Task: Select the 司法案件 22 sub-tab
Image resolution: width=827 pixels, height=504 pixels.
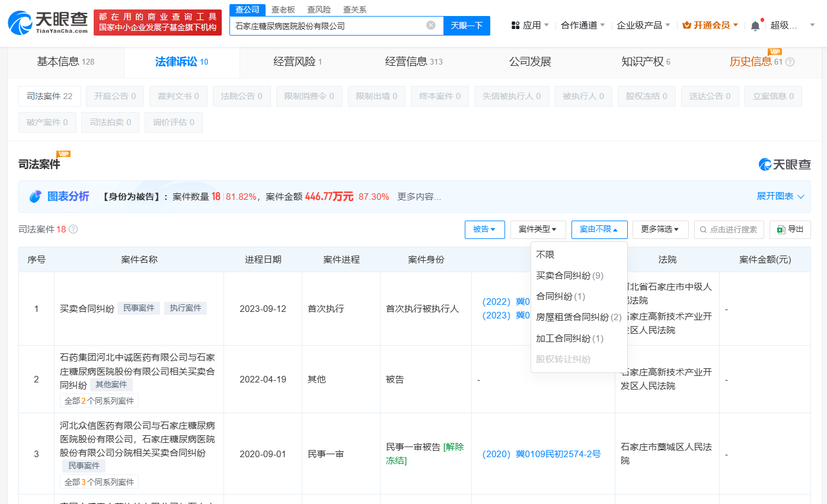Action: 50,96
